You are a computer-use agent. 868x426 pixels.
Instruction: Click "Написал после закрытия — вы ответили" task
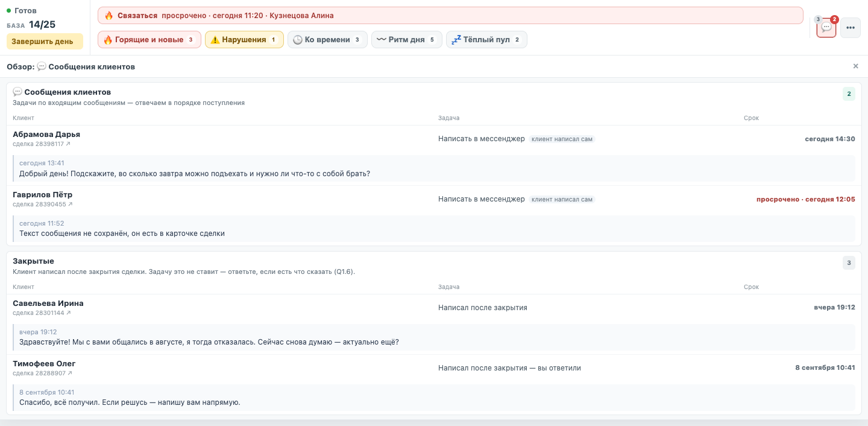pyautogui.click(x=509, y=368)
